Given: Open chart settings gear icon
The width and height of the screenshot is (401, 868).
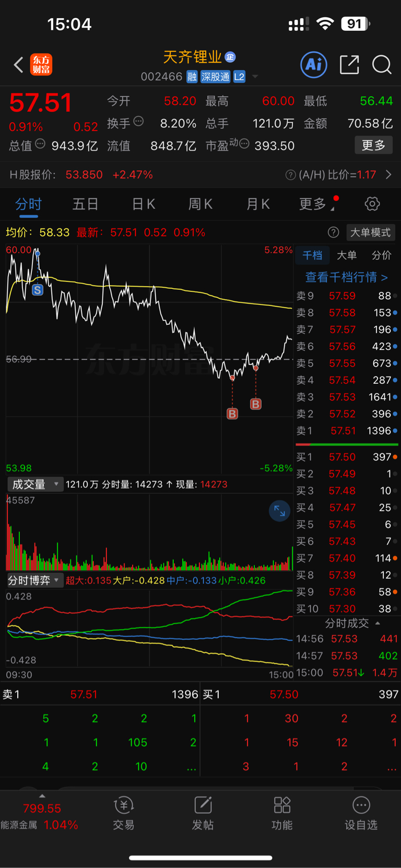Looking at the screenshot, I should tap(372, 204).
